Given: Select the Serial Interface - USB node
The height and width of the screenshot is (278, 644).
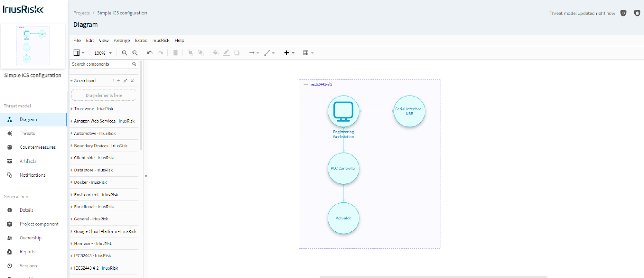Looking at the screenshot, I should 409,111.
